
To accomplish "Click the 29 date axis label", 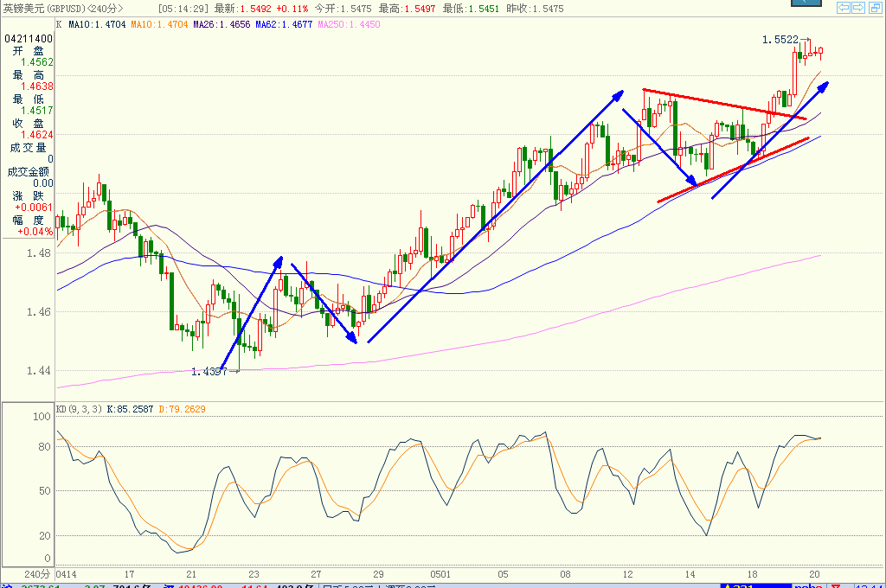I will [x=378, y=574].
